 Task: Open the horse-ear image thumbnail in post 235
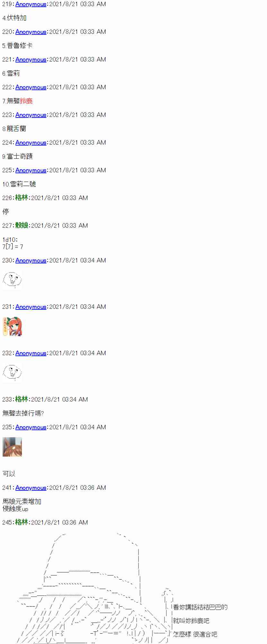click(12, 447)
